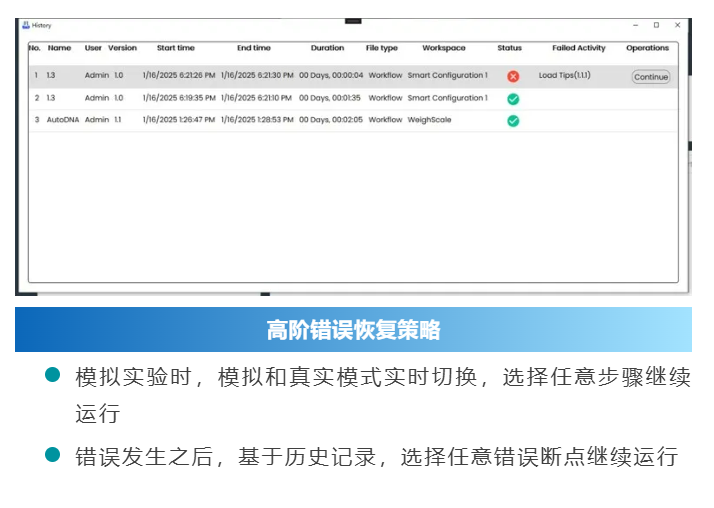Screen dimensions: 714x508
Task: Click the Status column header
Action: point(509,48)
